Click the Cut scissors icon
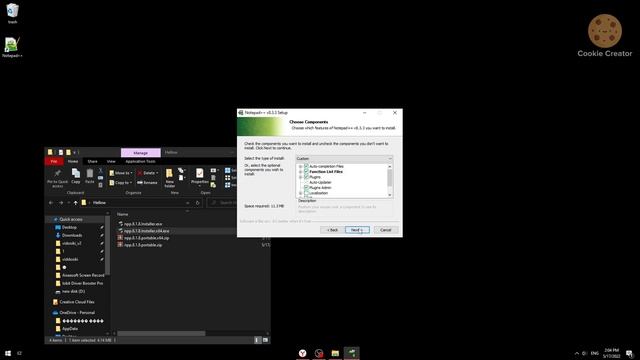Screen dimensions: 640x360 click(x=100, y=171)
